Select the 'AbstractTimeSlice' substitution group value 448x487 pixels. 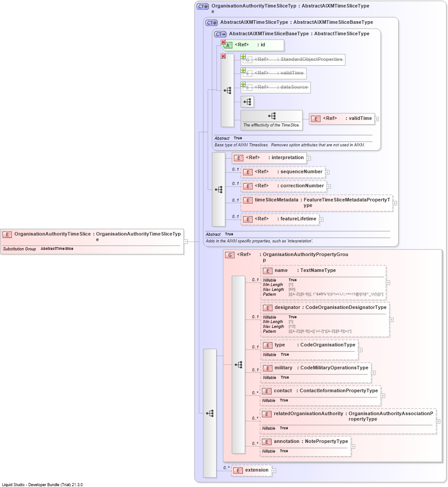[57, 249]
